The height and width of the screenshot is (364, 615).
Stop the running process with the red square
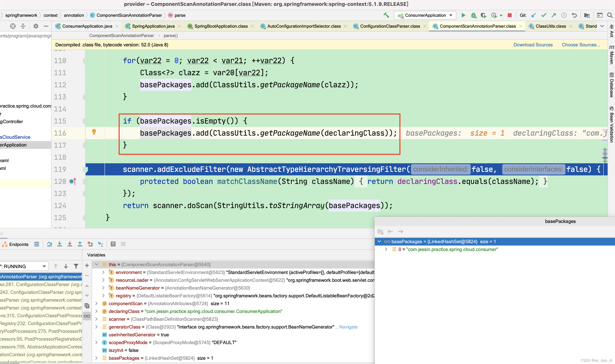[510, 15]
